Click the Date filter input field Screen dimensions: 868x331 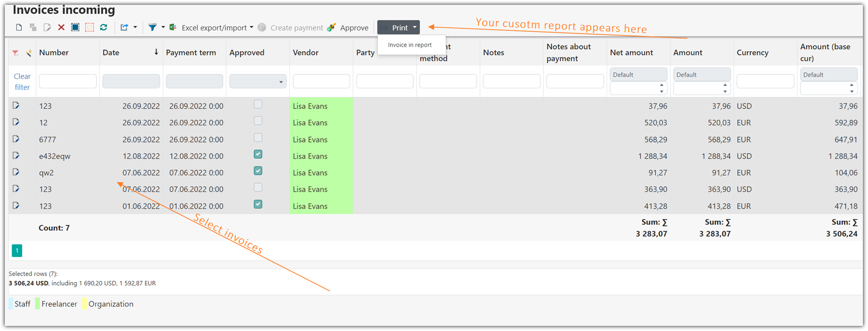[131, 81]
